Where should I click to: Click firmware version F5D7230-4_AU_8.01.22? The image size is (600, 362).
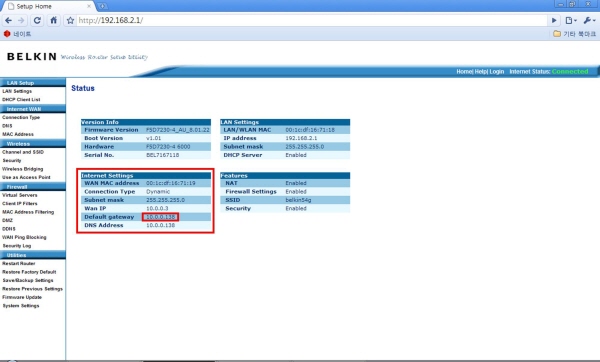click(x=178, y=130)
